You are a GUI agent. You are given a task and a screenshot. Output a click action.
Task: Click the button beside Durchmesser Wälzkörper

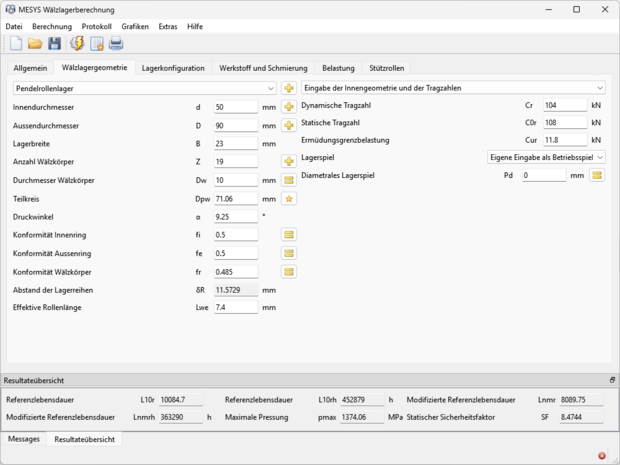(x=289, y=180)
